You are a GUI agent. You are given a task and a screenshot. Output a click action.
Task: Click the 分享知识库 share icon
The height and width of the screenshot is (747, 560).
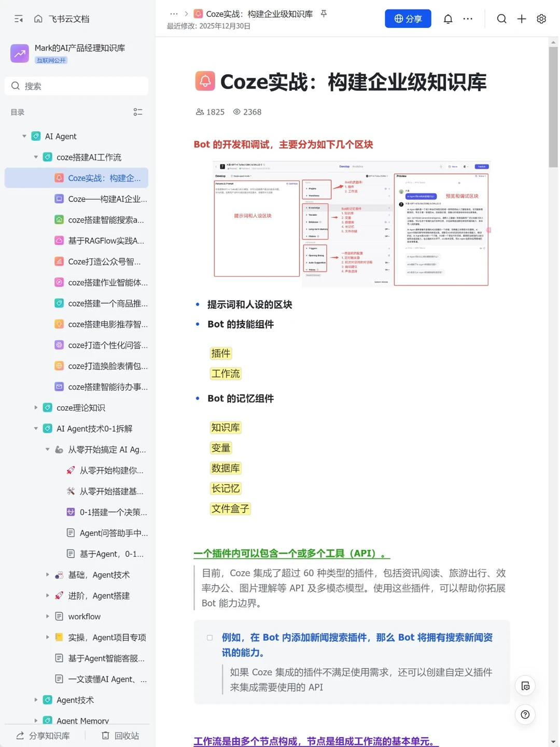tap(20, 736)
